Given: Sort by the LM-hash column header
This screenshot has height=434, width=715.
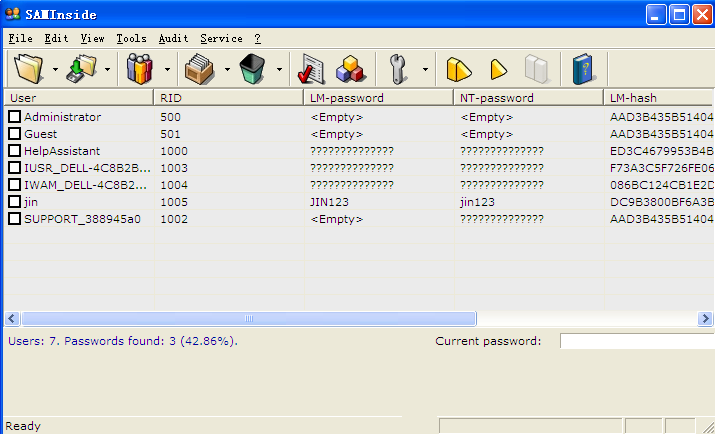Looking at the screenshot, I should tap(659, 98).
